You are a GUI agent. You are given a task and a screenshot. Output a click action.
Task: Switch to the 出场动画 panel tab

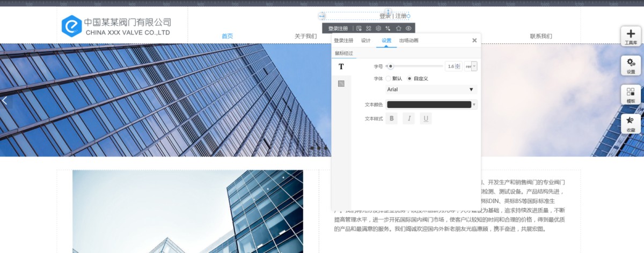pyautogui.click(x=409, y=40)
